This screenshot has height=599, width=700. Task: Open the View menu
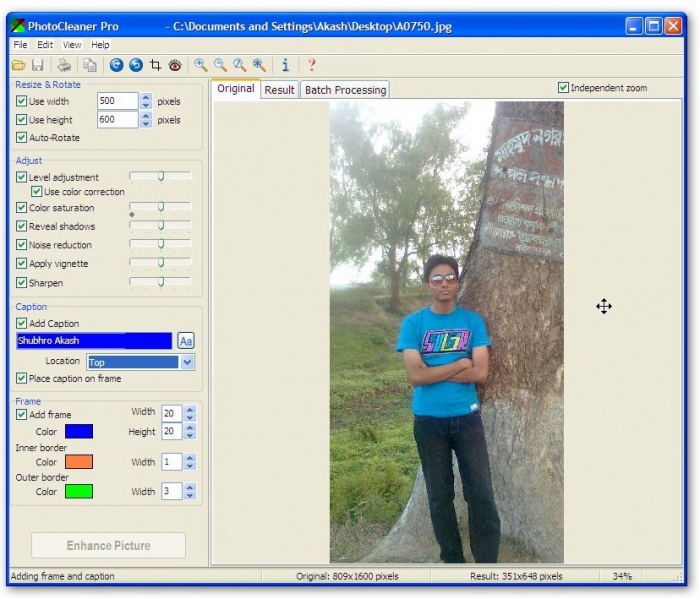coord(72,45)
